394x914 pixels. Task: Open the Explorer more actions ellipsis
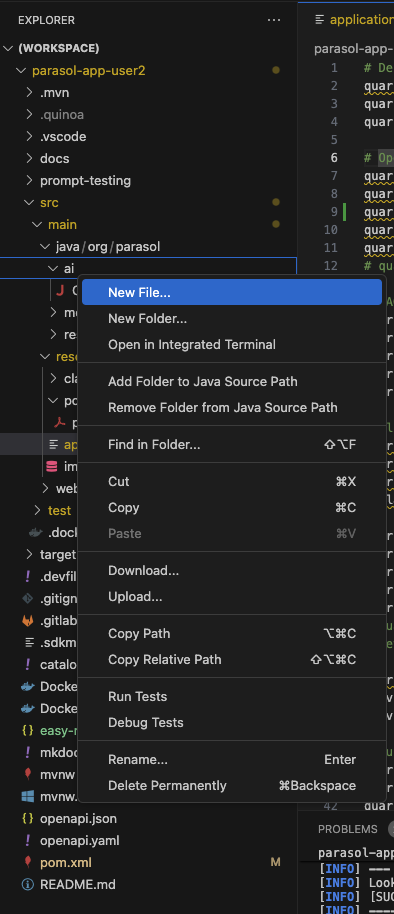pyautogui.click(x=274, y=20)
